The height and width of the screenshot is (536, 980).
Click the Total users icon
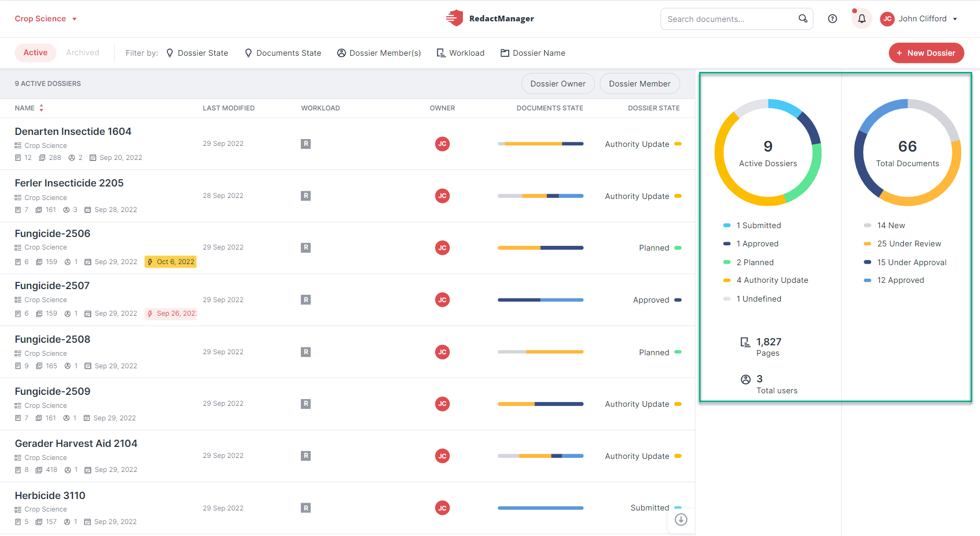[746, 379]
